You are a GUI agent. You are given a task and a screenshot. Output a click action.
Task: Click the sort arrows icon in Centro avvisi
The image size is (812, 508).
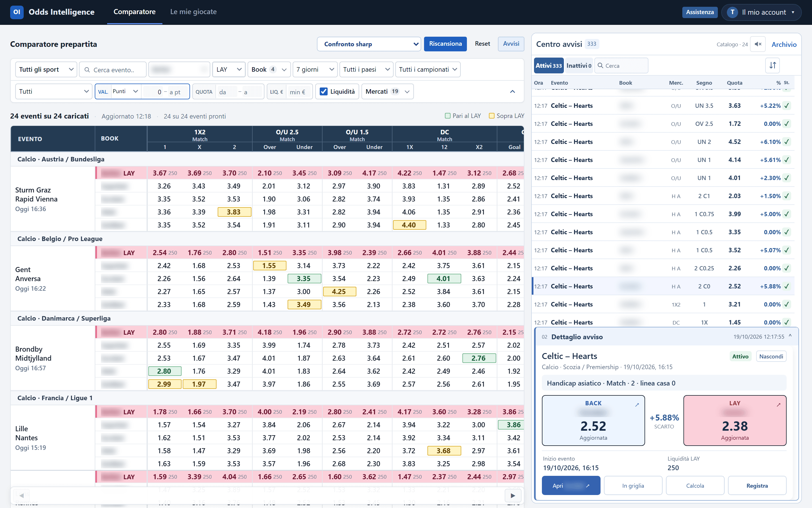773,65
